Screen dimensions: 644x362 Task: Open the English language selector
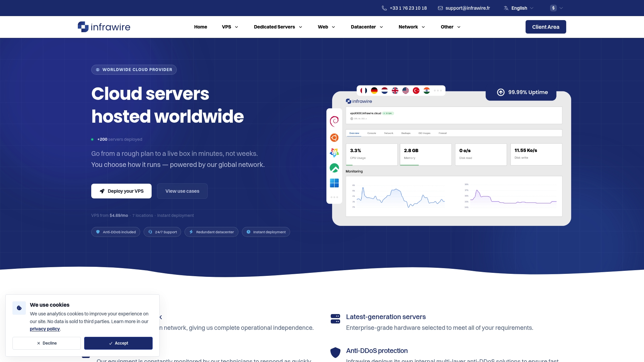(x=519, y=8)
